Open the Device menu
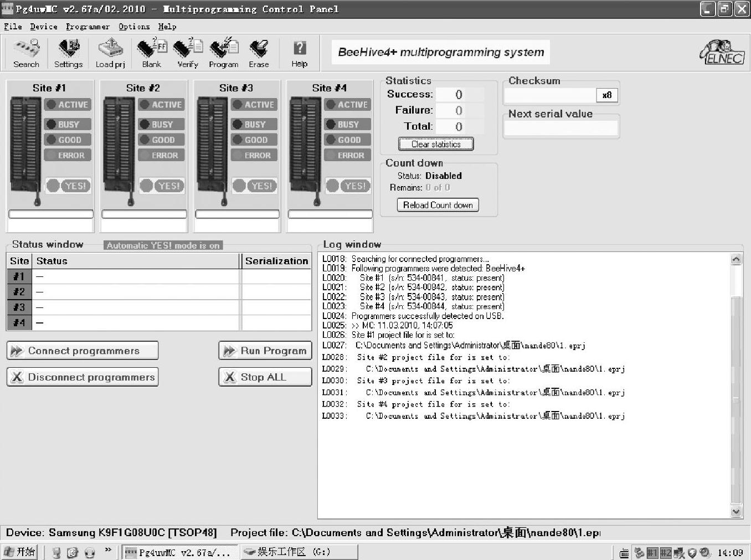The width and height of the screenshot is (751, 560). pos(44,27)
